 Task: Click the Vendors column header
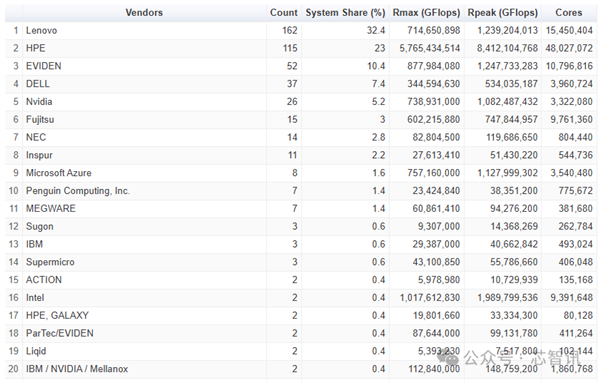pos(144,13)
